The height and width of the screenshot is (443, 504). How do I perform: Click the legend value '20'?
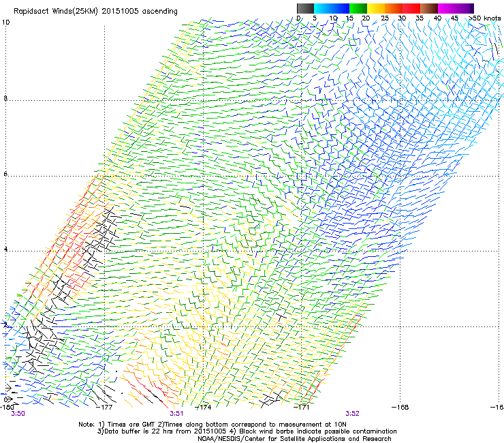point(366,18)
